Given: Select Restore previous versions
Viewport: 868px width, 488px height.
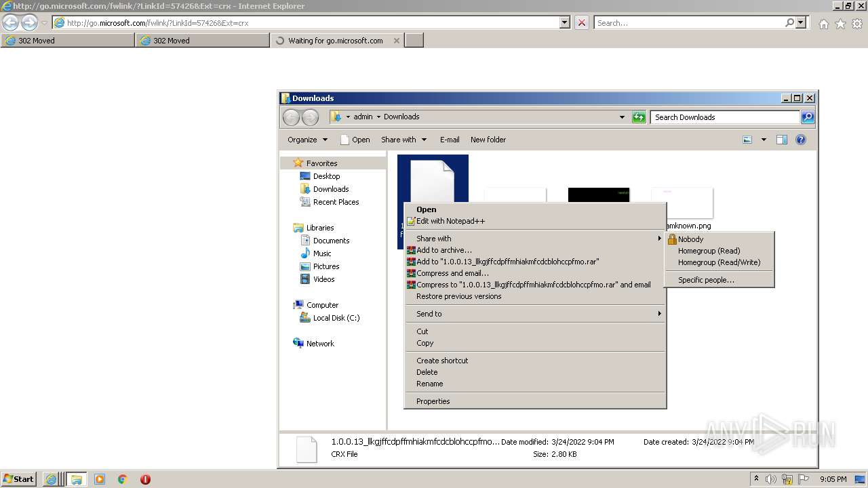Looking at the screenshot, I should point(535,296).
